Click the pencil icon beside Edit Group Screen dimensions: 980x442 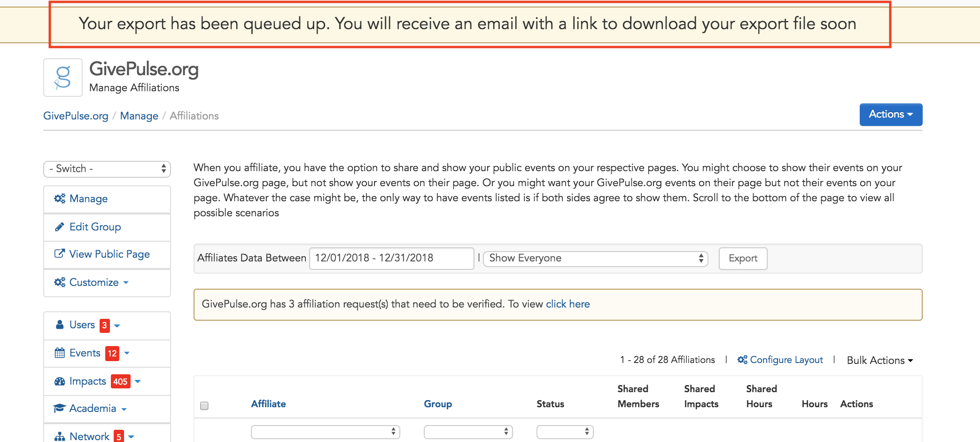click(x=60, y=227)
